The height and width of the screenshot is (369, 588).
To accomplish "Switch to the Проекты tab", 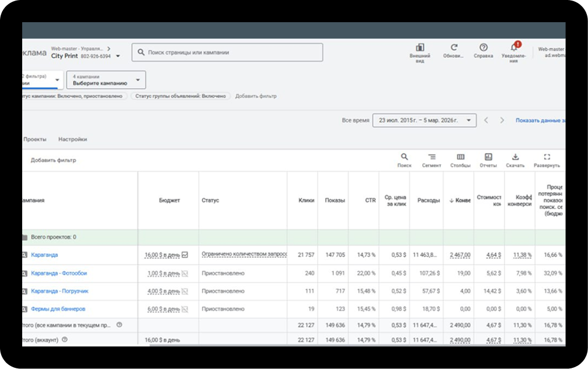I will (34, 140).
